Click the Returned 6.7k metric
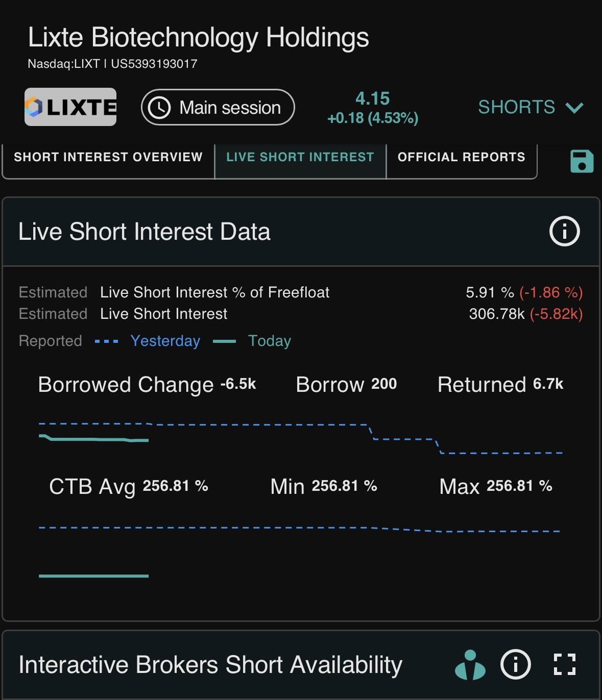 point(500,384)
